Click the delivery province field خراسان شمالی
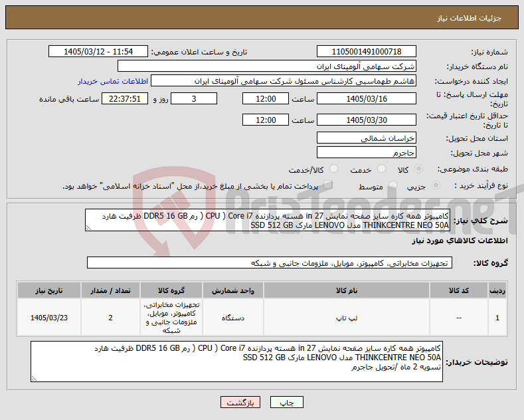The height and width of the screenshot is (420, 524). (x=367, y=138)
